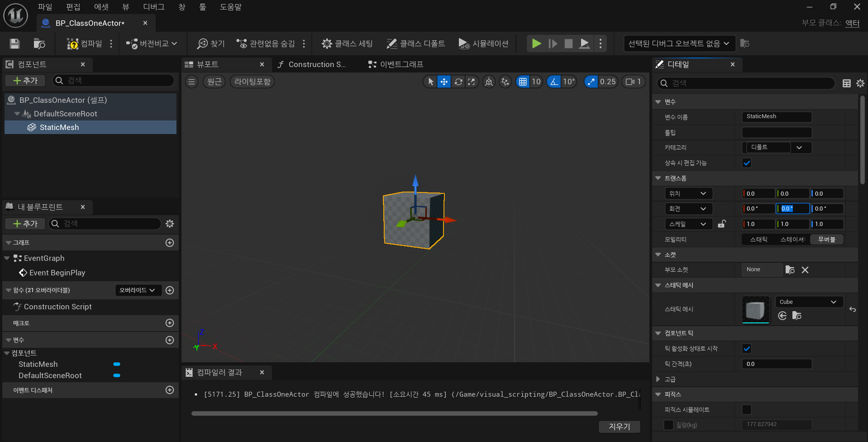
Task: Collapse the DefaultSceneRoot tree arrow
Action: pyautogui.click(x=17, y=114)
